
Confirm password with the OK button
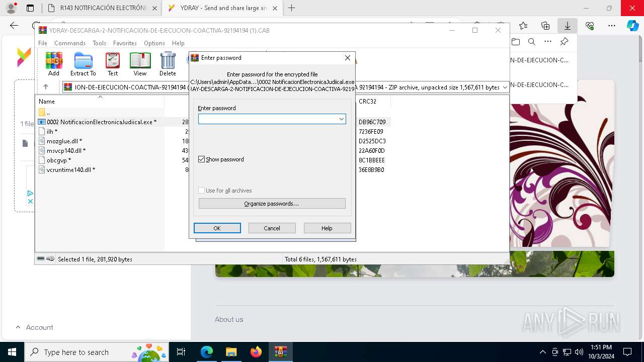[x=217, y=228]
